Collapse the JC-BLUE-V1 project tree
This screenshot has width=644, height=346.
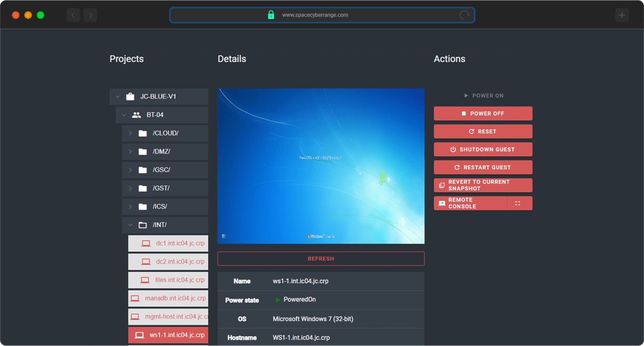click(118, 97)
